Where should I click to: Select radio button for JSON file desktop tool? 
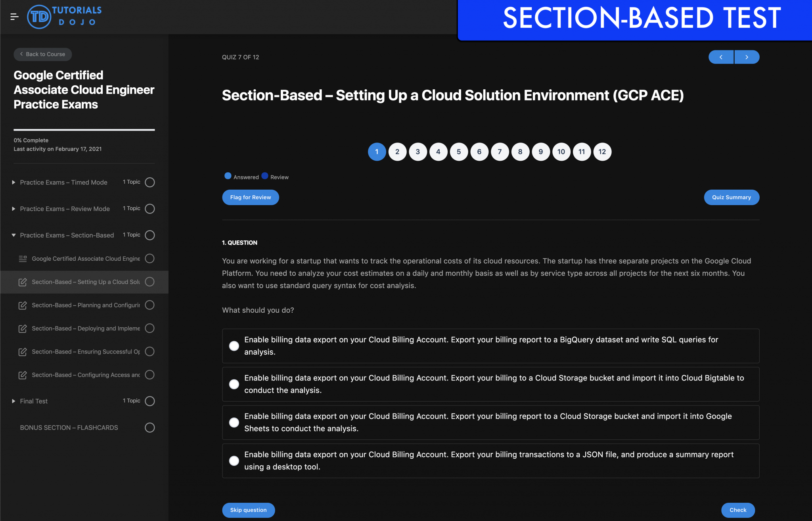[234, 461]
